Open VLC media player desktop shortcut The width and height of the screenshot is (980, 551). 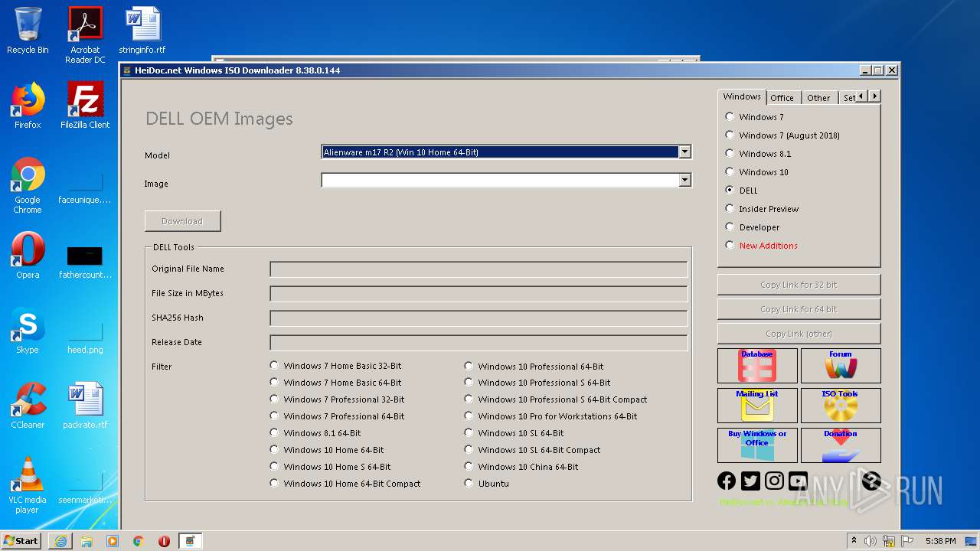pyautogui.click(x=28, y=485)
